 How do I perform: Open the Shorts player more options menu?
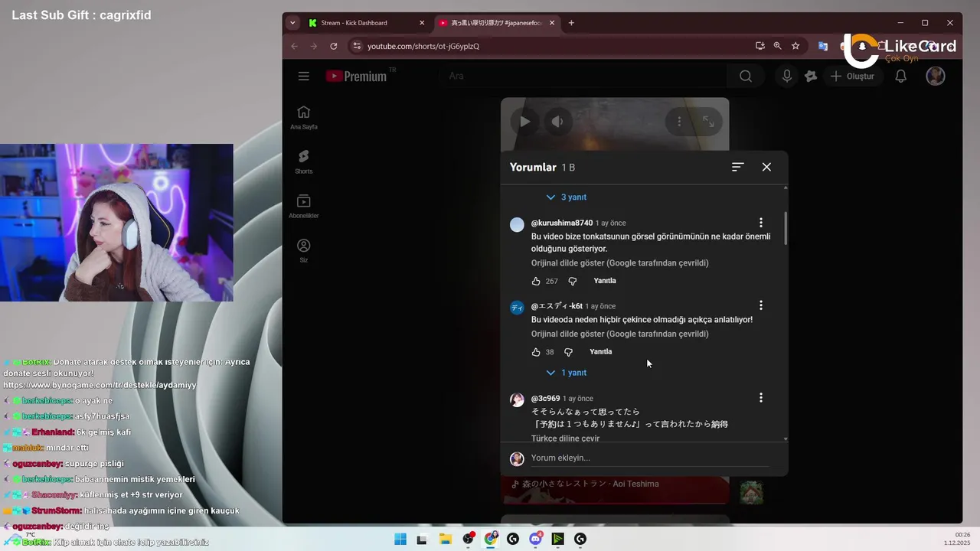[x=678, y=121]
